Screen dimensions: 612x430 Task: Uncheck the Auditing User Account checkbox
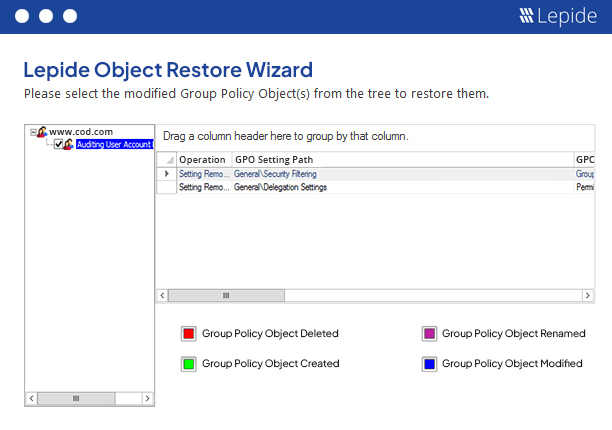tap(58, 144)
